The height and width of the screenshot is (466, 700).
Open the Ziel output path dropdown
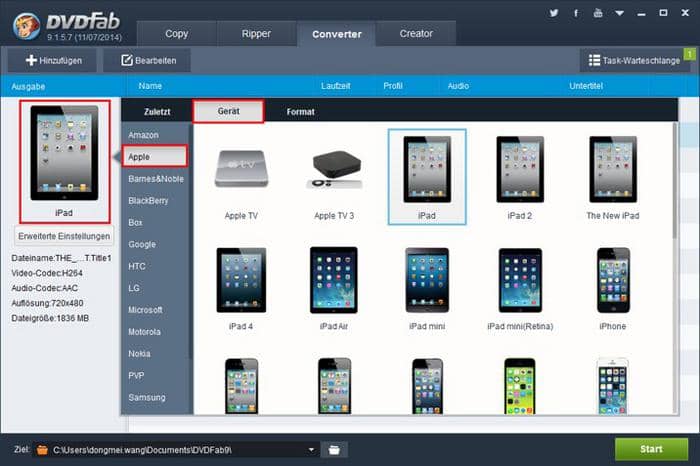coord(312,450)
